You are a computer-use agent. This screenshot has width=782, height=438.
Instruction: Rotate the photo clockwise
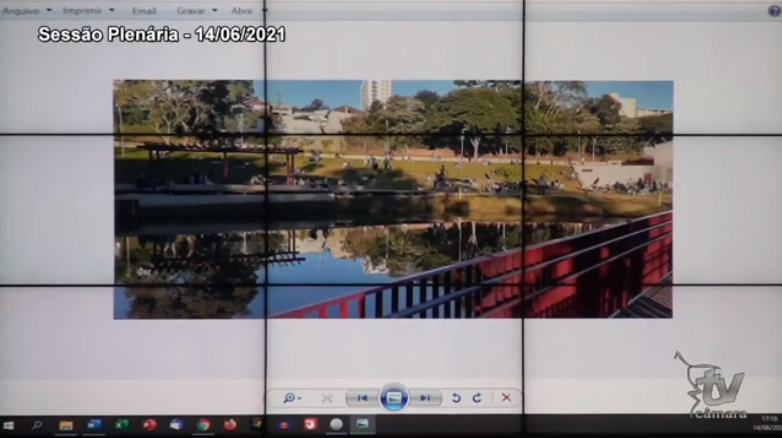coord(477,398)
